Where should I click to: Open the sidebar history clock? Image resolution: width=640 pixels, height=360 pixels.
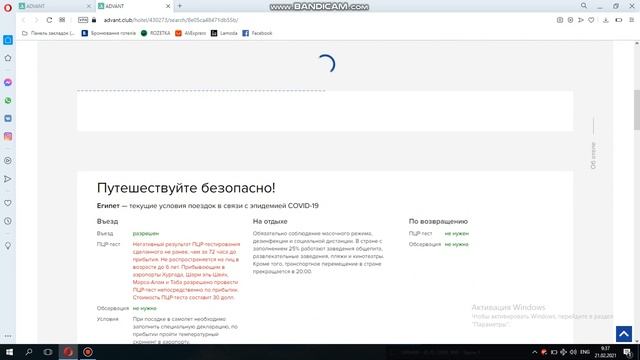click(x=8, y=221)
